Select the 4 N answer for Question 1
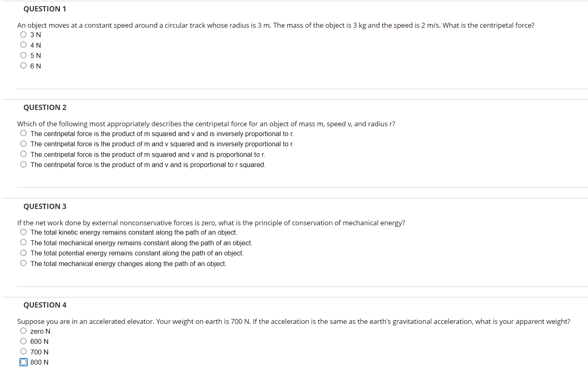The image size is (588, 376). pyautogui.click(x=23, y=44)
